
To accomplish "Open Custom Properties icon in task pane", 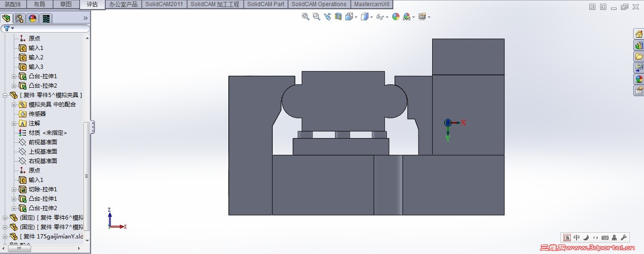I will 639,90.
